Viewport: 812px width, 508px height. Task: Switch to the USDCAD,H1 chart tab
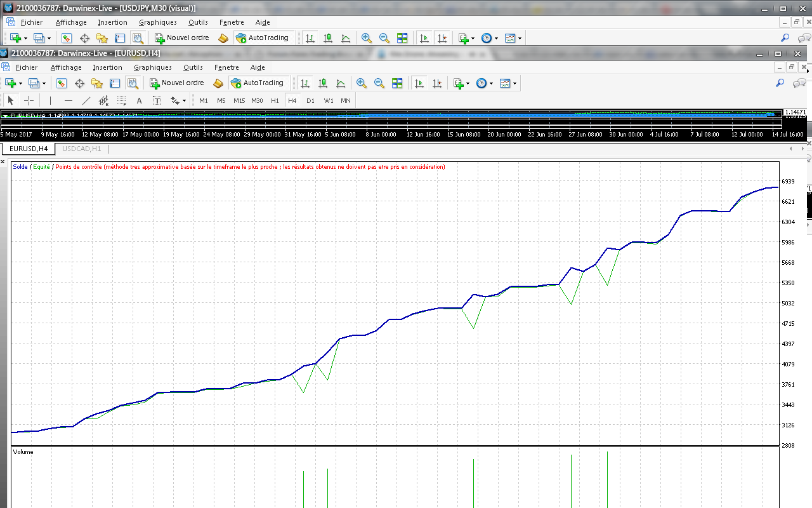click(82, 149)
